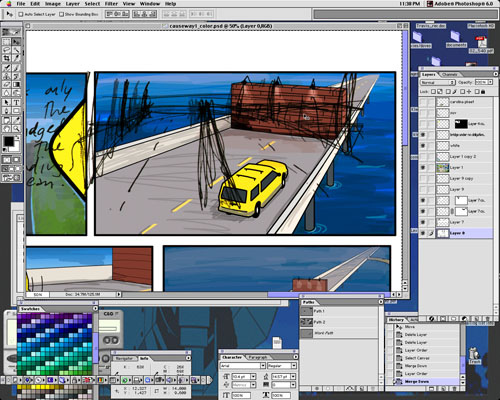The image size is (500, 400).
Task: Select the Crop tool
Action: 6,59
